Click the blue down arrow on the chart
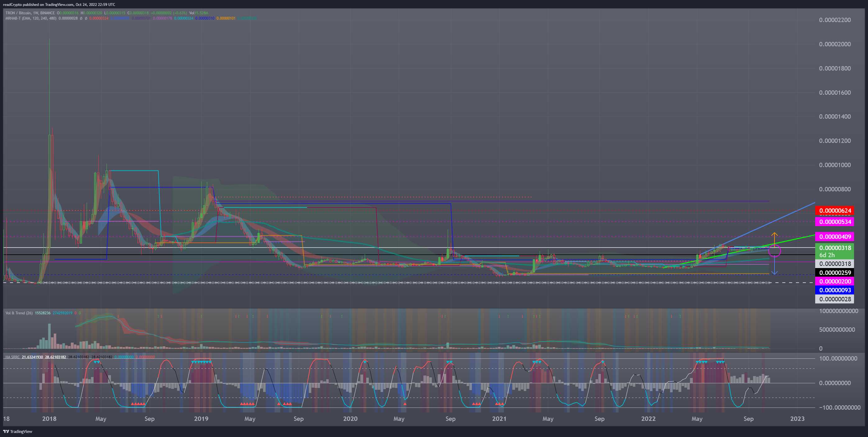This screenshot has height=437, width=868. pyautogui.click(x=774, y=266)
